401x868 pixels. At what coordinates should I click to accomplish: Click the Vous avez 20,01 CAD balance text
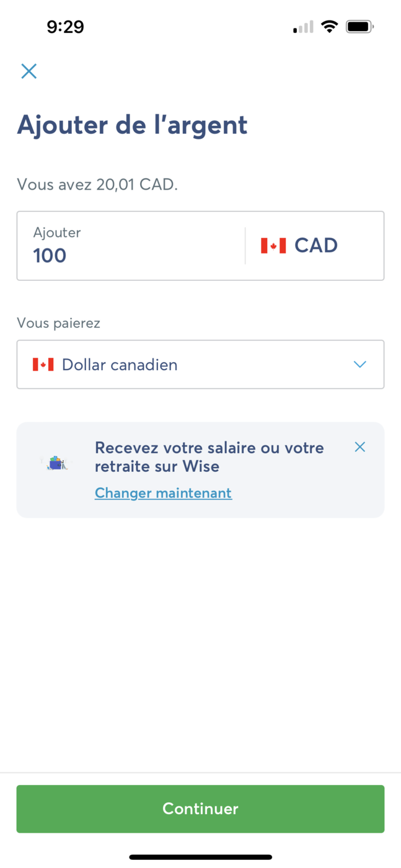click(x=97, y=184)
